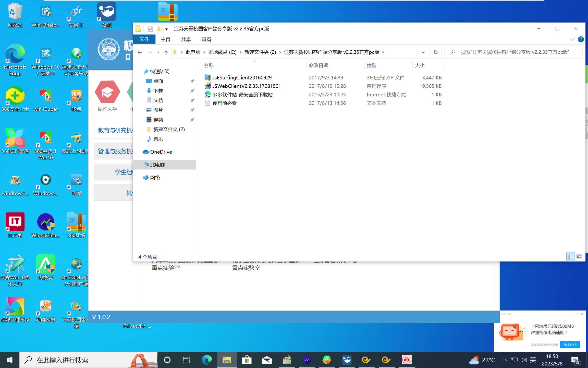Open quick access toolbar customize dropdown
This screenshot has width=588, height=368.
click(x=166, y=29)
